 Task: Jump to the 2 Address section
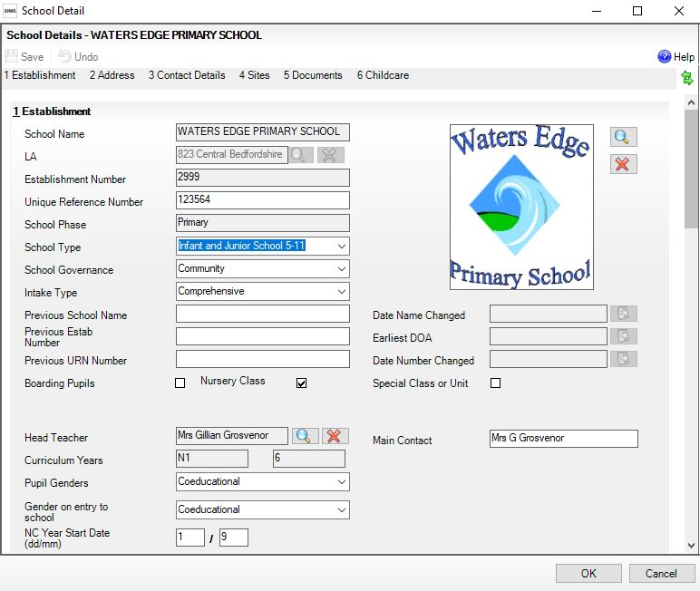(112, 75)
